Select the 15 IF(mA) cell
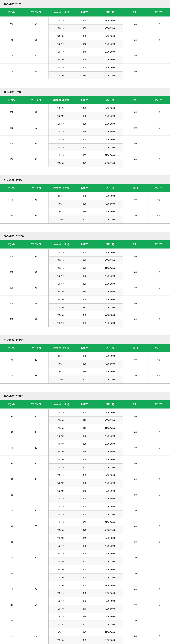170x644 pixels. [12, 636]
